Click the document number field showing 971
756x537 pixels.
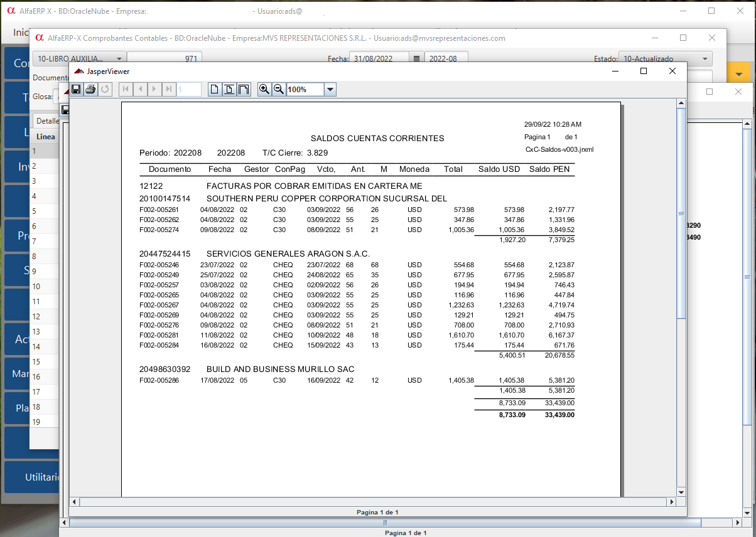pos(165,59)
